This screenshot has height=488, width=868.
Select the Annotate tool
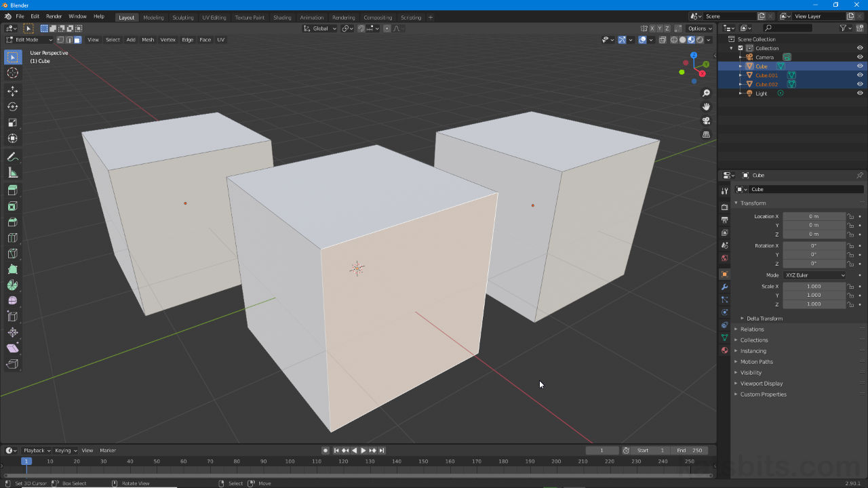[x=12, y=157]
